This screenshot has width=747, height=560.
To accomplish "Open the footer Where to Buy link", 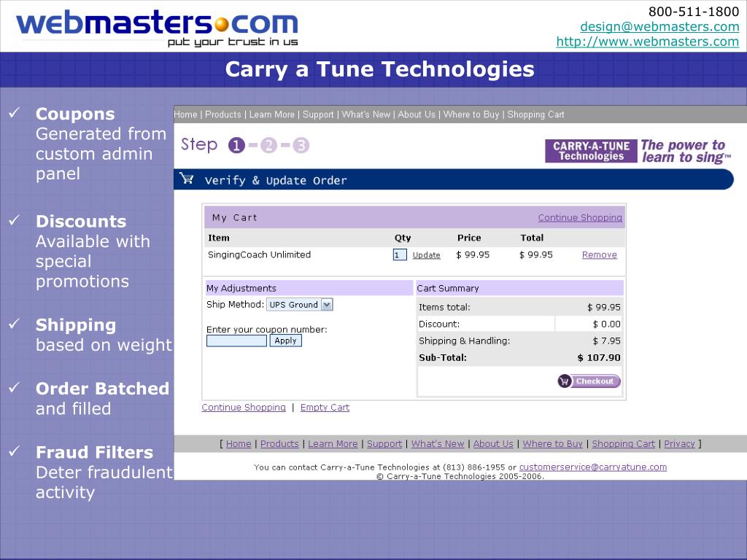I will [553, 444].
